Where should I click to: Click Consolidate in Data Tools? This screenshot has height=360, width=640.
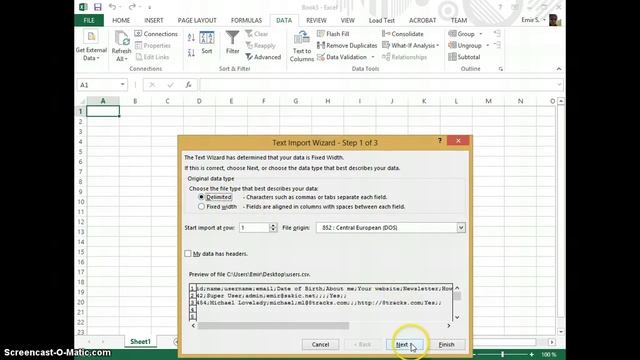[x=403, y=34]
